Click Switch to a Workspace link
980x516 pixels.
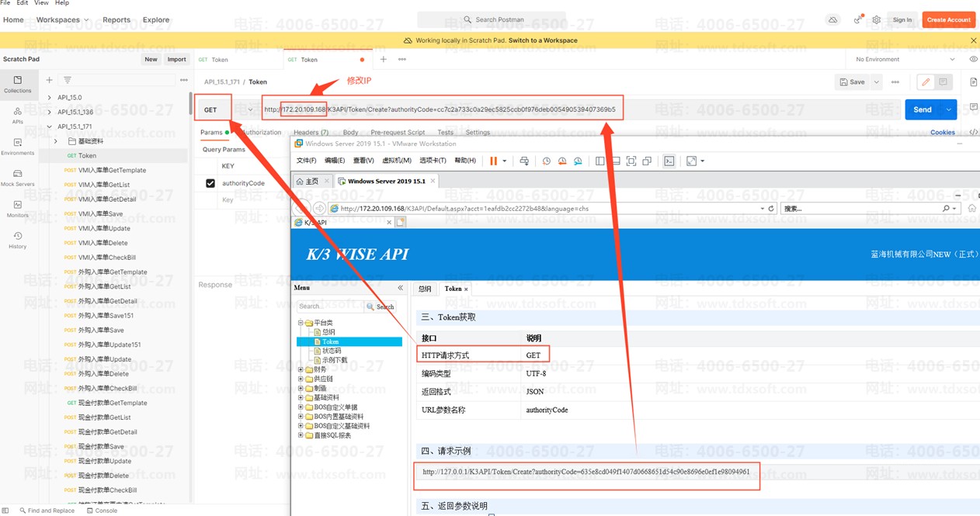pos(543,40)
